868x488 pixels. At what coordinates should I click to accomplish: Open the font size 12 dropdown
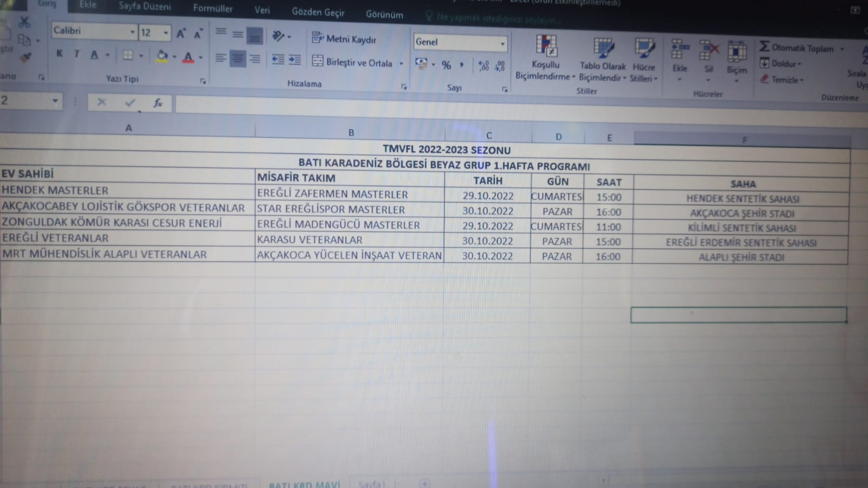[x=166, y=34]
